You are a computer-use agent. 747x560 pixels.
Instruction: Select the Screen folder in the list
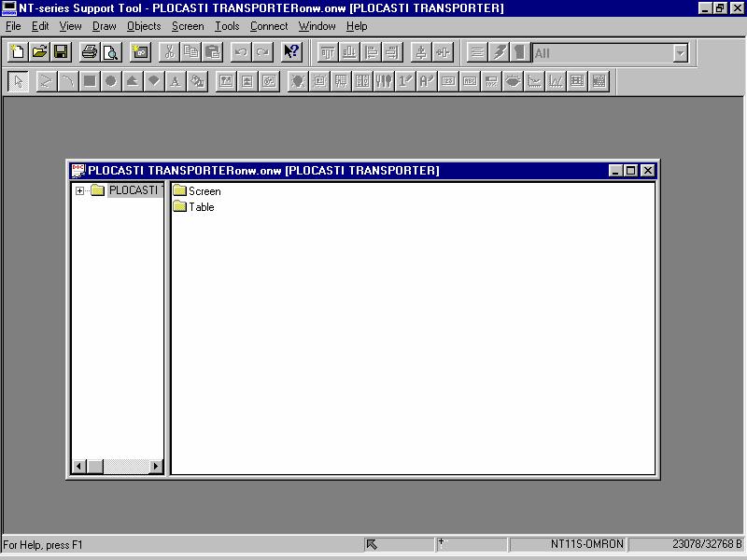tap(197, 191)
